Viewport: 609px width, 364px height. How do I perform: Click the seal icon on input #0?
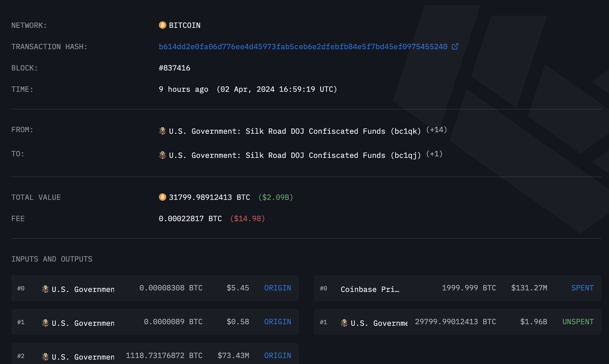(45, 289)
